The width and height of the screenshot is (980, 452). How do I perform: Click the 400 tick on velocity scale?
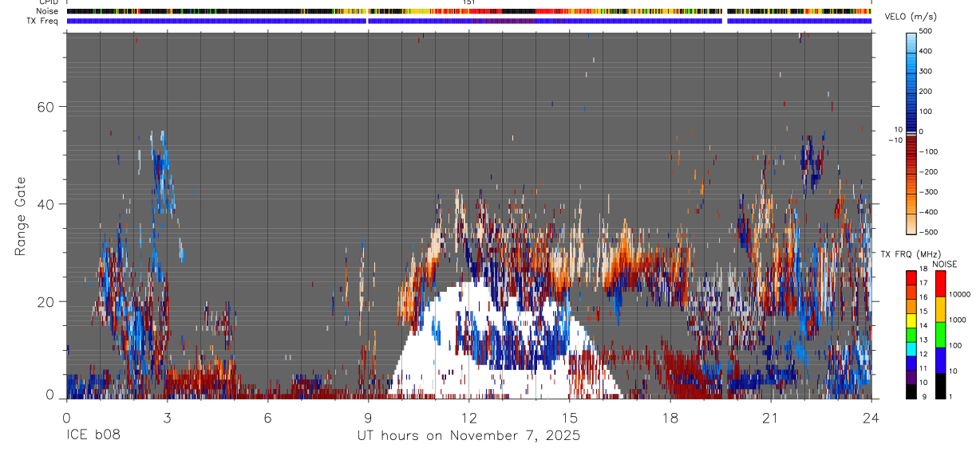click(926, 51)
